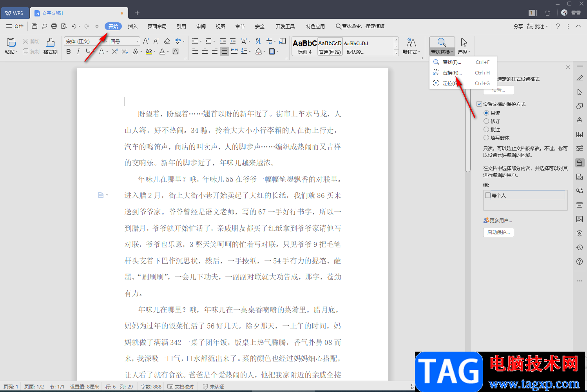This screenshot has height=392, width=587.
Task: Expand the styles gallery more arrow
Action: [396, 53]
